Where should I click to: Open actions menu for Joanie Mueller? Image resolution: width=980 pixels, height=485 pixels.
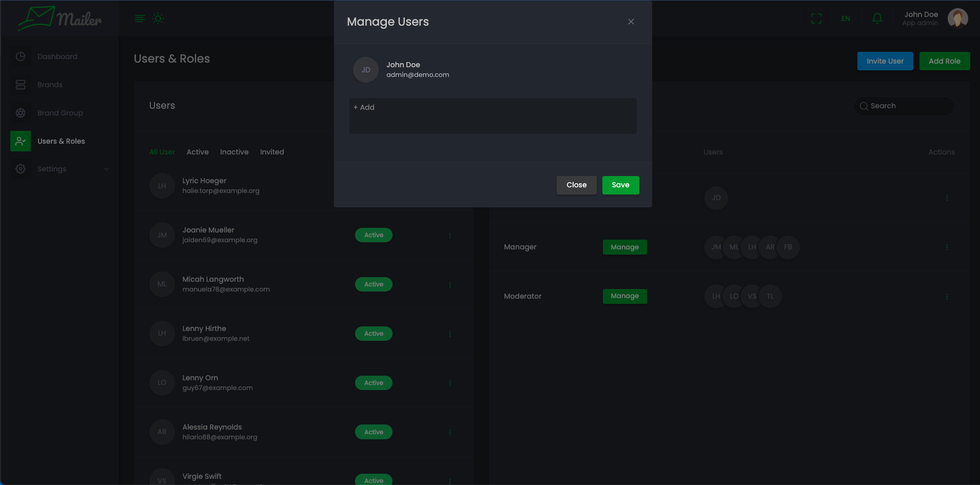point(450,236)
